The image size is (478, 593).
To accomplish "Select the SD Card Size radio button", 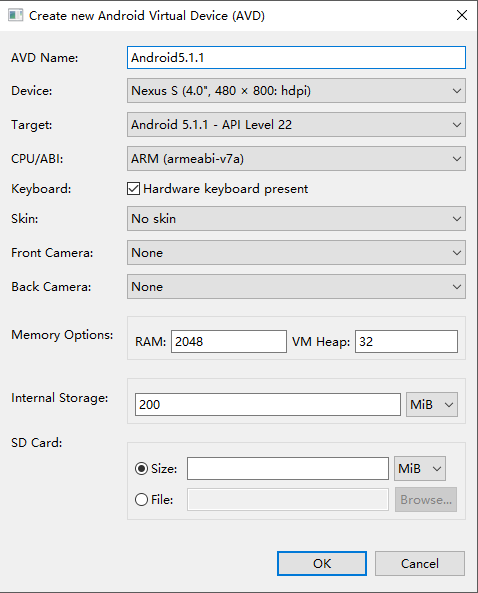I will pyautogui.click(x=141, y=469).
